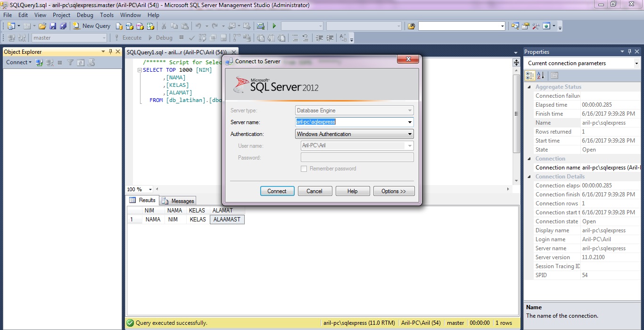Open the master database dropdown

coord(104,38)
